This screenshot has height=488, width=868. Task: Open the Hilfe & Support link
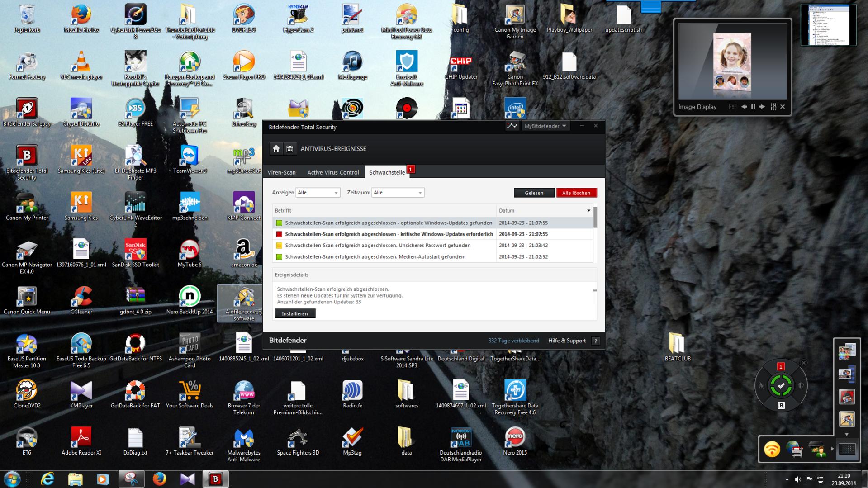[x=567, y=341]
